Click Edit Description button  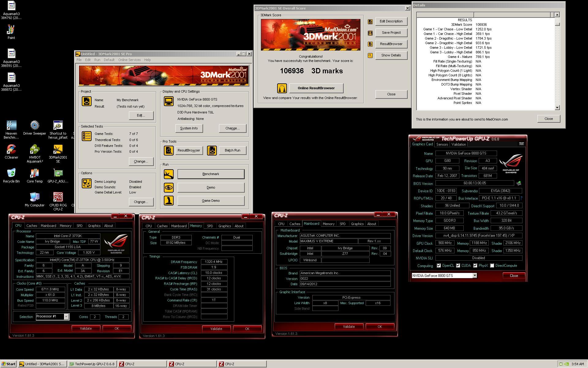pos(391,21)
